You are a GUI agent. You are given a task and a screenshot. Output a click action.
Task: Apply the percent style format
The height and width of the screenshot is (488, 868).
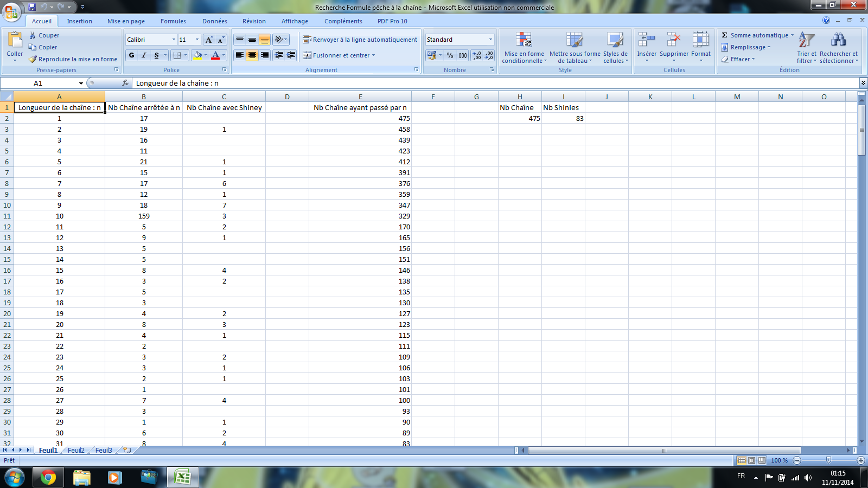coord(450,55)
